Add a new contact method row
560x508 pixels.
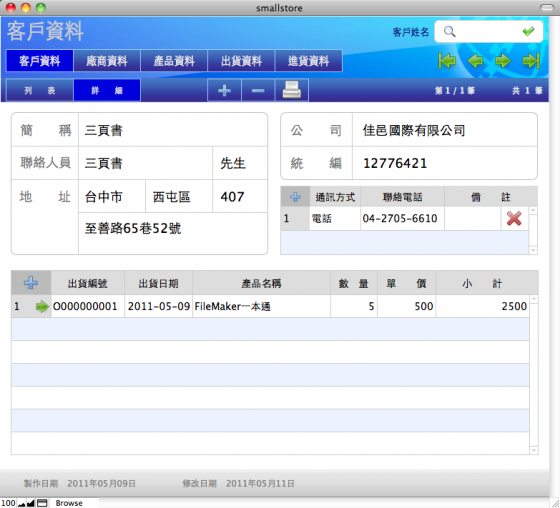[x=295, y=196]
